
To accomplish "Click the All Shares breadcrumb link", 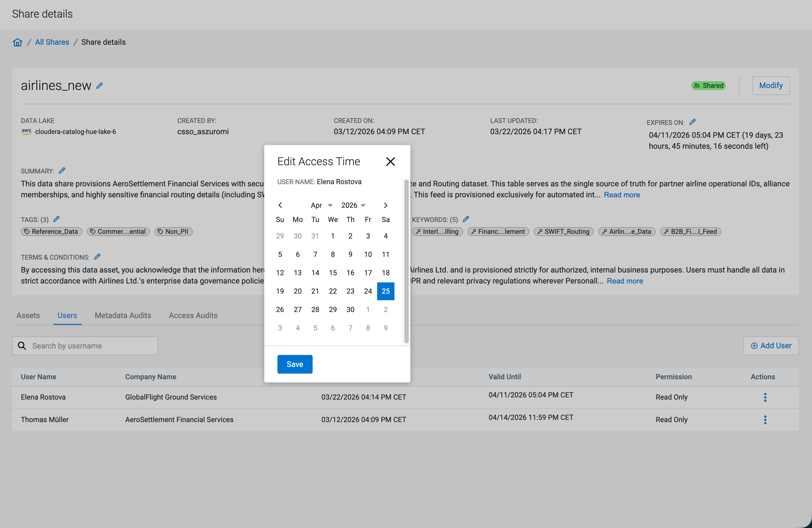I will click(x=52, y=42).
